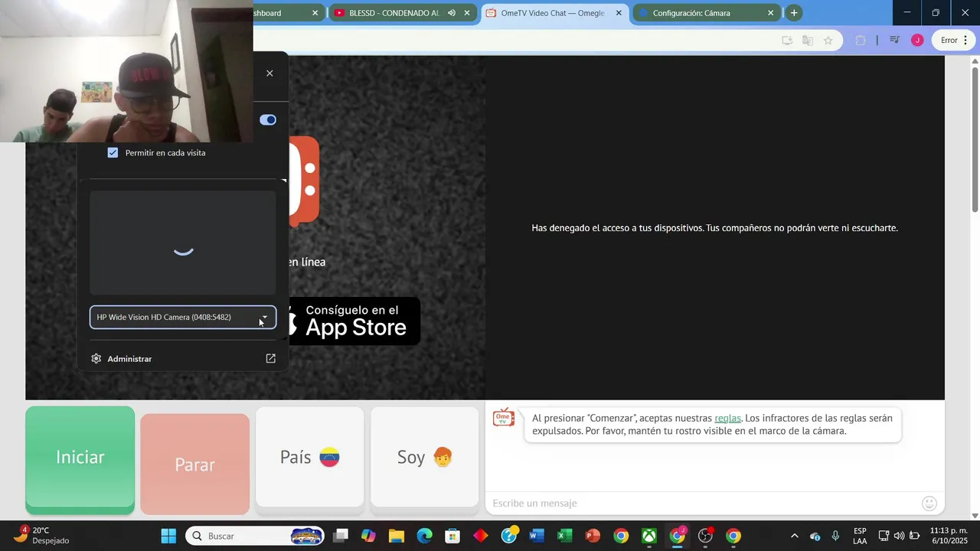This screenshot has height=551, width=980.
Task: Open ESP LAA language indicator
Action: click(860, 536)
